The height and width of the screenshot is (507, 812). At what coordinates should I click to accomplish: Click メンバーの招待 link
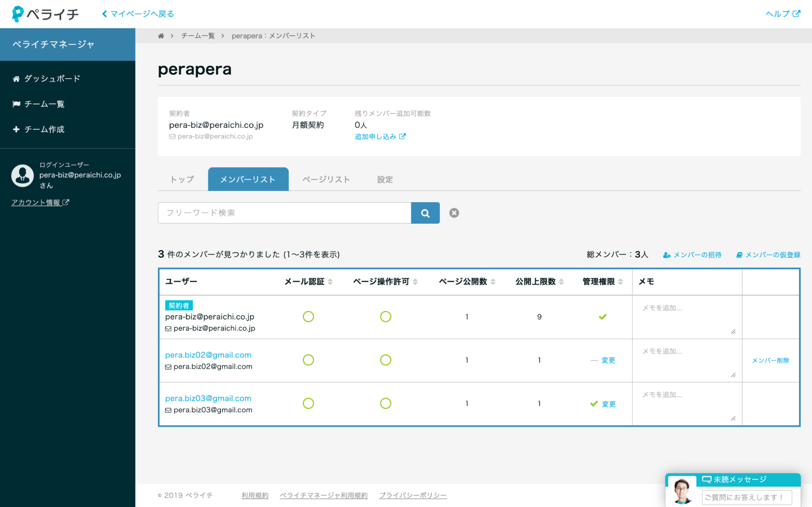(x=692, y=255)
